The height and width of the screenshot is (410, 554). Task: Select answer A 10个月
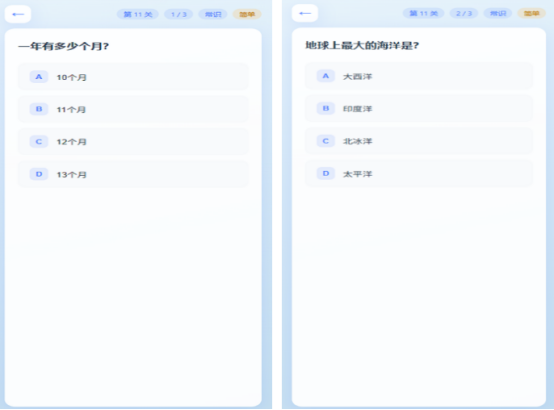(133, 77)
